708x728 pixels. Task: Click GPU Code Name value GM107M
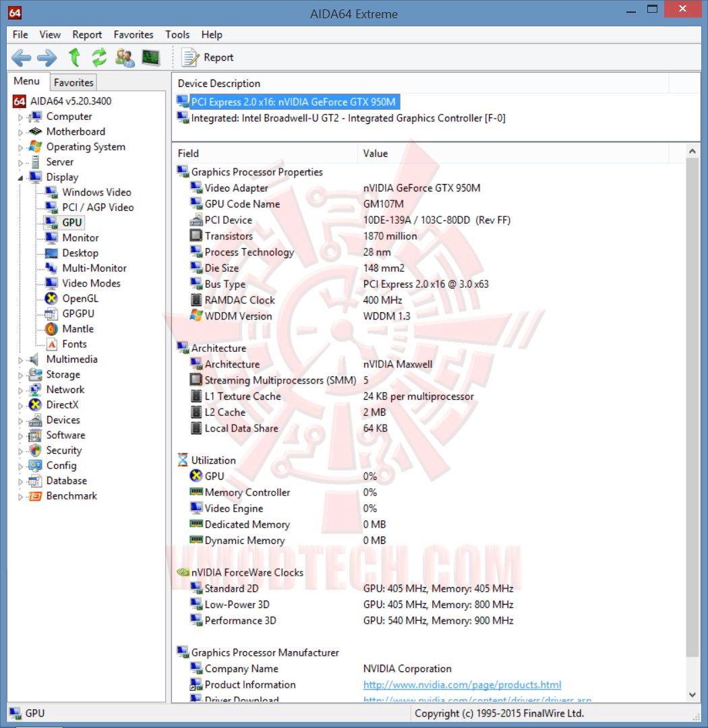pyautogui.click(x=383, y=204)
